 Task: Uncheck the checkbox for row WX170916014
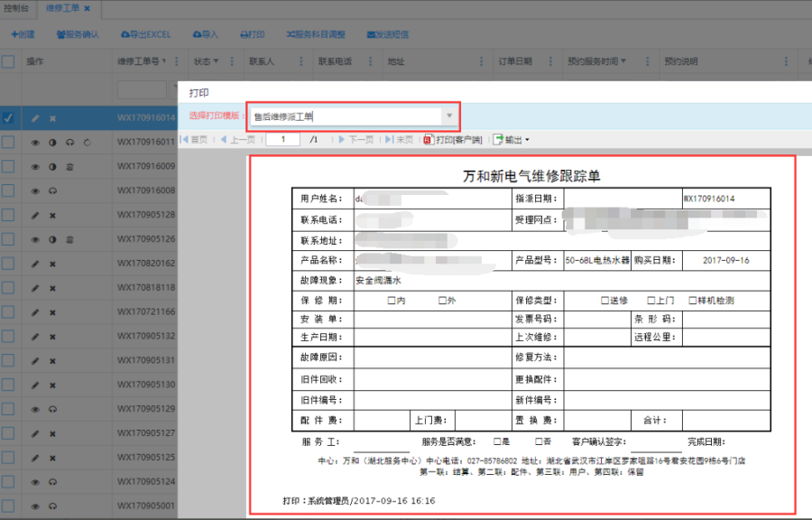coord(8,118)
